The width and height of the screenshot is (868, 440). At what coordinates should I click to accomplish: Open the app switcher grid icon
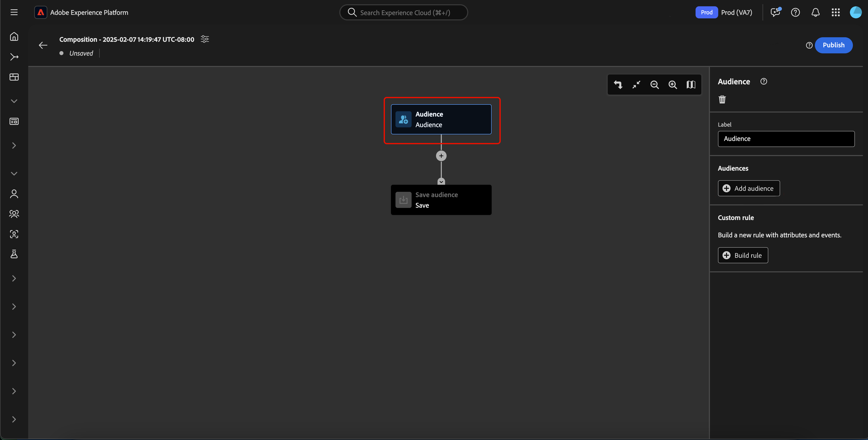pos(835,13)
